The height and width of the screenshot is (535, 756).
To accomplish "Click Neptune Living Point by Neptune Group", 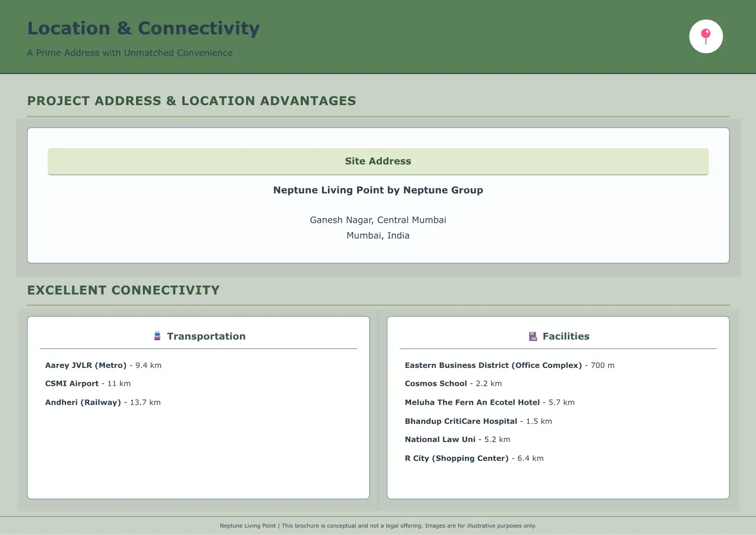I will pyautogui.click(x=378, y=190).
